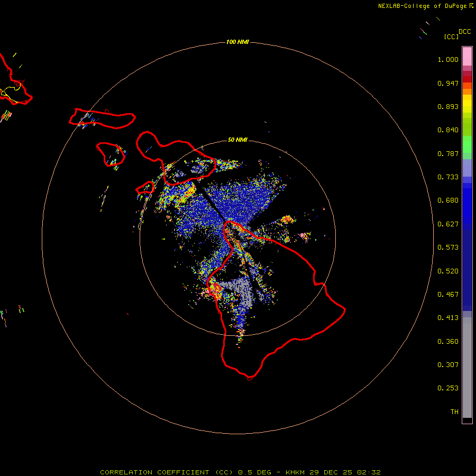This screenshot has height=476, width=476.
Task: Click inside the small Kahoolawe island outline
Action: pyautogui.click(x=145, y=188)
